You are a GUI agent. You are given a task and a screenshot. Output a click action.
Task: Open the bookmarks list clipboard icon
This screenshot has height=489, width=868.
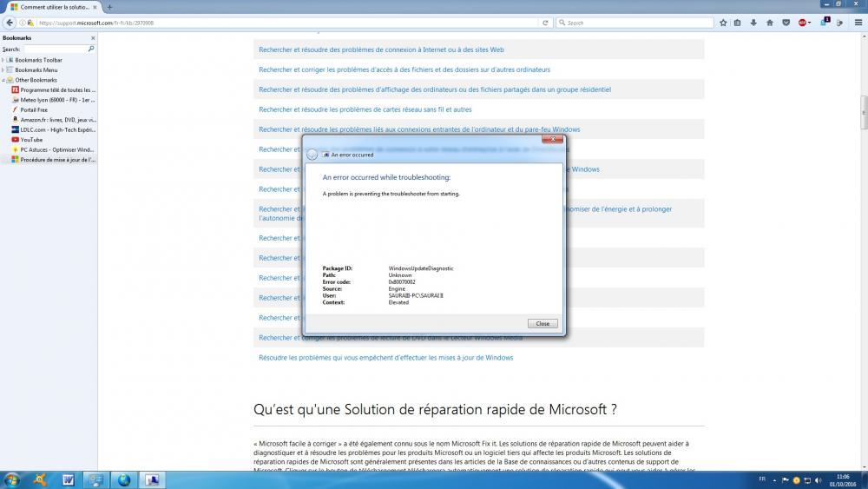point(737,23)
